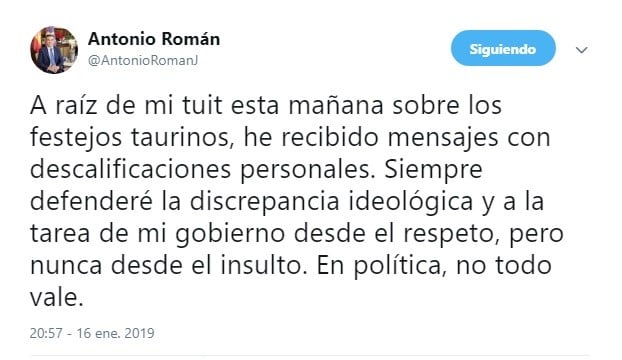Click 'tarea de mi gobierno' in tweet
The image size is (622, 360).
(157, 234)
